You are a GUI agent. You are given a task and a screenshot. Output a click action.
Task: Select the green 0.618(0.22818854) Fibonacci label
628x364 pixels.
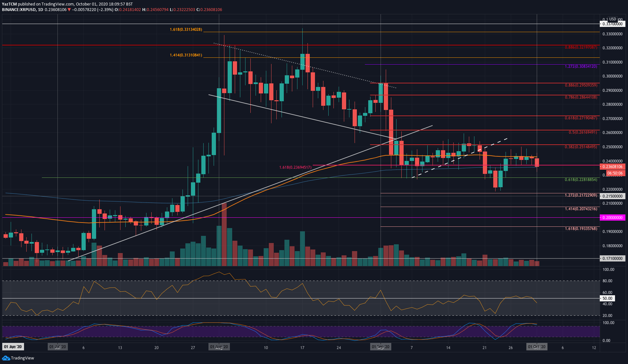581,180
